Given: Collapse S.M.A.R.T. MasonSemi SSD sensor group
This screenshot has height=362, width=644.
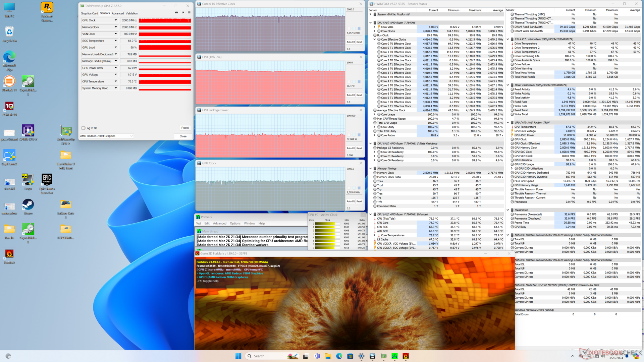Looking at the screenshot, I should point(508,39).
